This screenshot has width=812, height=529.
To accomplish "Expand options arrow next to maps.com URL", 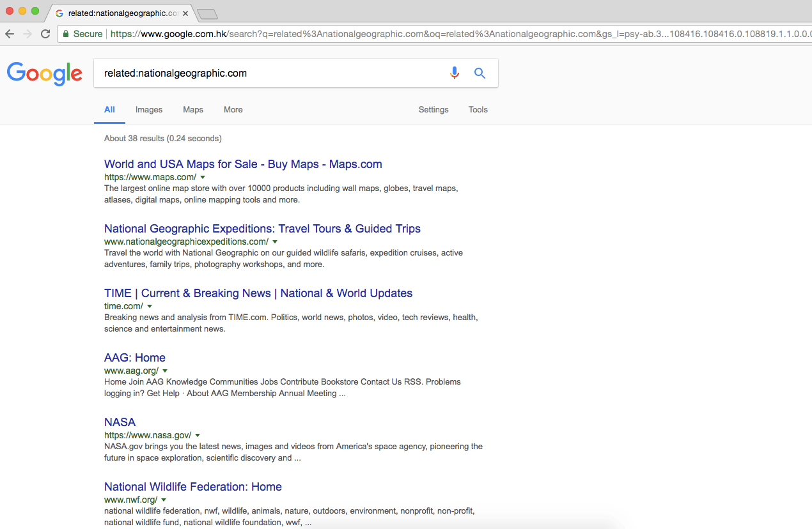I will 203,177.
